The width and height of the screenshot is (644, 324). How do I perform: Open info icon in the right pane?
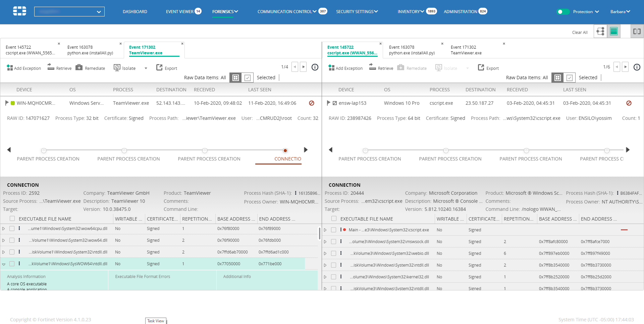637,67
